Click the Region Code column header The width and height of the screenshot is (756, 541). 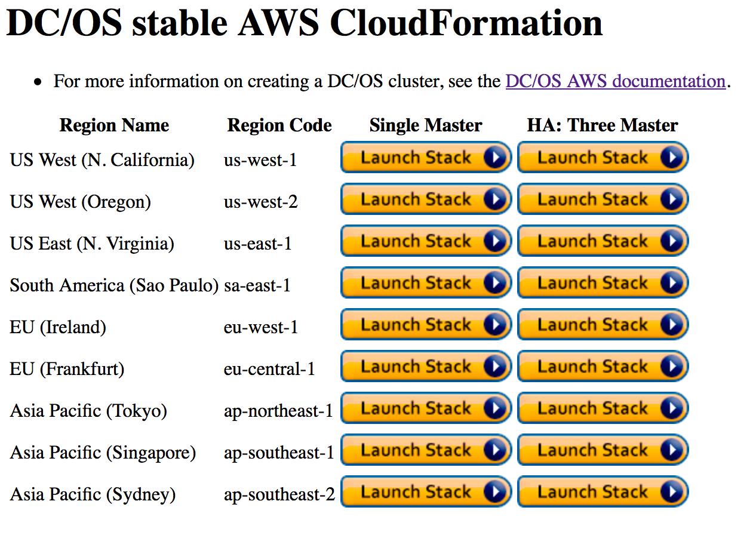point(279,125)
